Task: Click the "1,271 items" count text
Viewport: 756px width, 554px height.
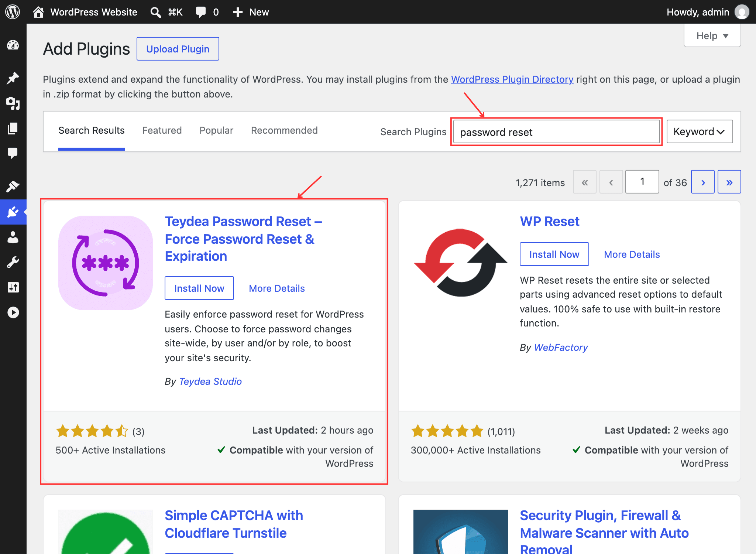Action: pyautogui.click(x=540, y=183)
